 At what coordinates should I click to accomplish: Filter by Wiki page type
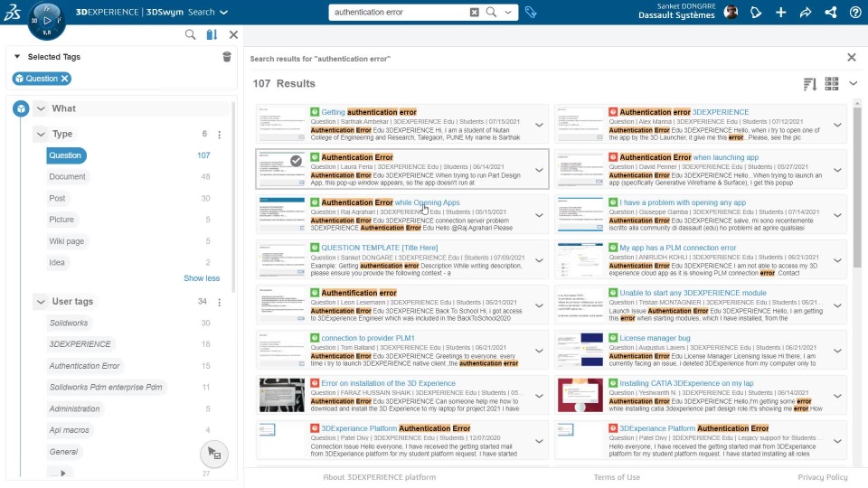(x=66, y=241)
